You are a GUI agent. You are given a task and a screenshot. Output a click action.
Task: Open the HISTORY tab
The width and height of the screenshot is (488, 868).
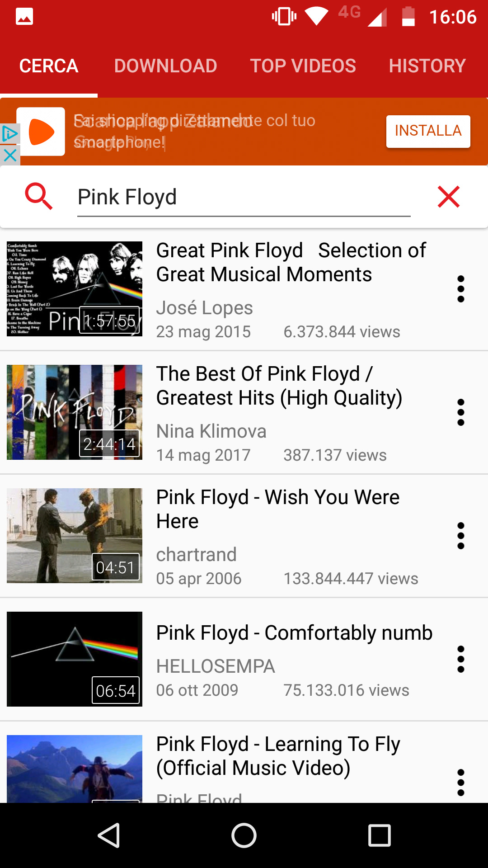pyautogui.click(x=427, y=66)
